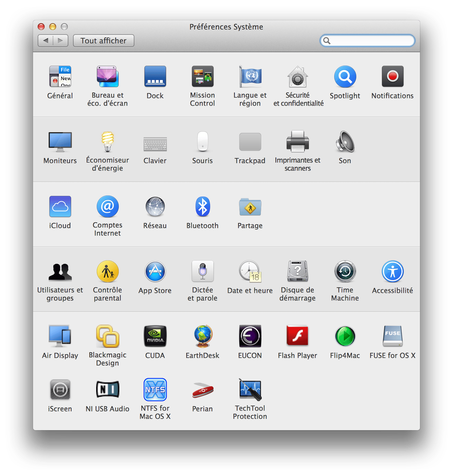This screenshot has width=453, height=476.
Task: Open iCloud preferences
Action: (60, 206)
